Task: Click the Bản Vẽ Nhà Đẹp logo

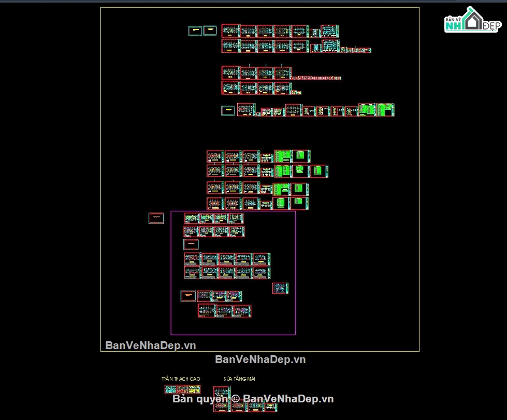Action: 472,21
